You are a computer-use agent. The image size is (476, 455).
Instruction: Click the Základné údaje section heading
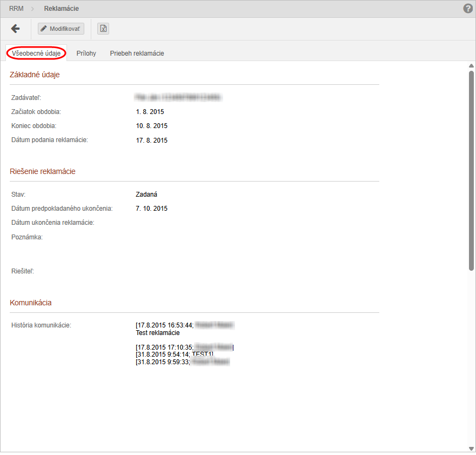coord(35,75)
